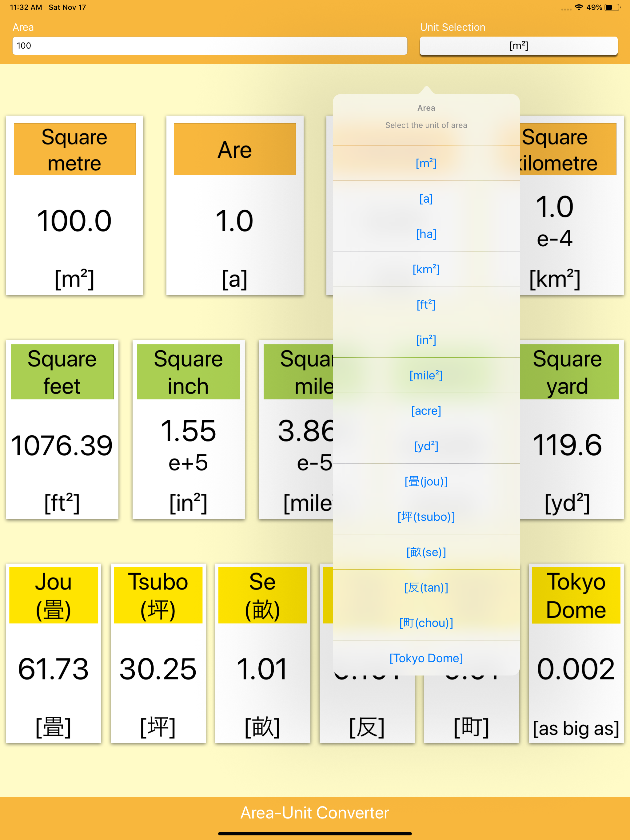Click the 'Area' label above the input

pyautogui.click(x=23, y=27)
